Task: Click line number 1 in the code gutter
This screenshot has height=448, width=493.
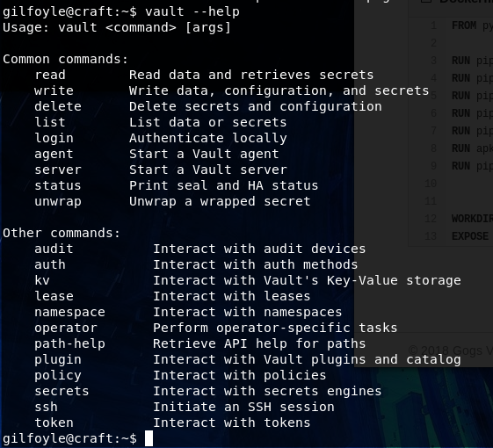Action: click(433, 25)
